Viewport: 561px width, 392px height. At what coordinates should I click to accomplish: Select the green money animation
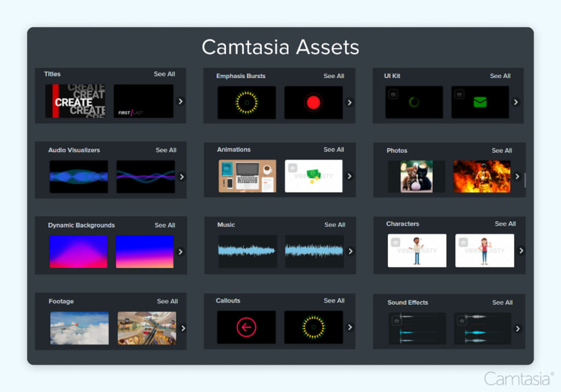pos(314,176)
